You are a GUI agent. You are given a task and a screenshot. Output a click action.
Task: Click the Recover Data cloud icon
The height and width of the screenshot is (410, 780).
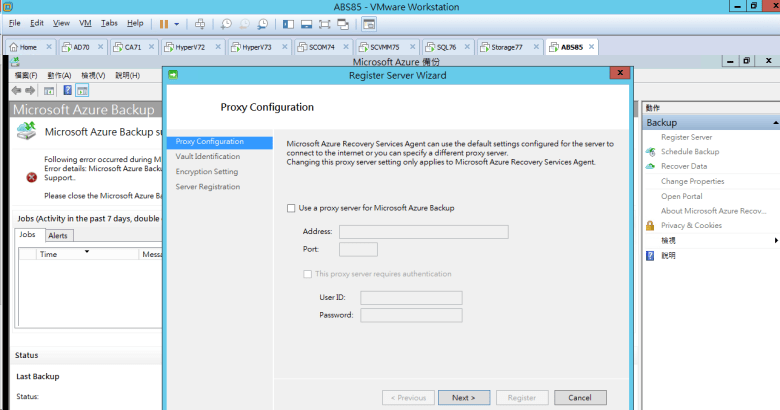click(650, 166)
